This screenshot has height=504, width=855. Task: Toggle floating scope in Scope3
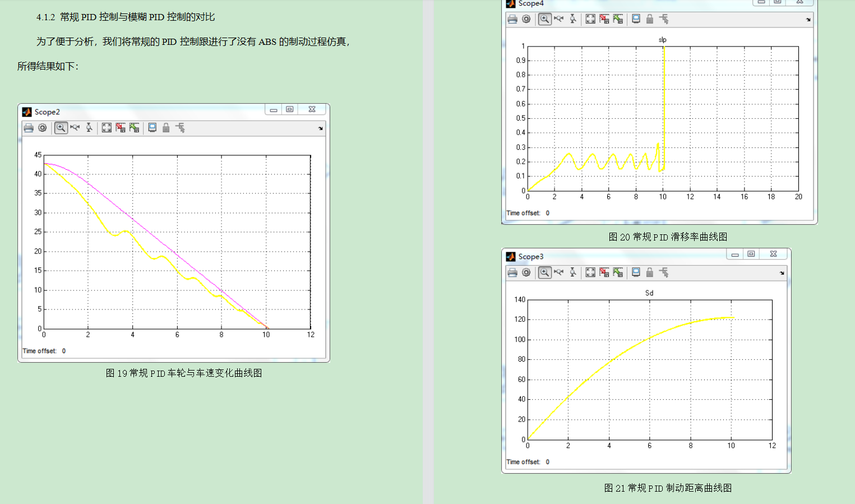tap(636, 272)
